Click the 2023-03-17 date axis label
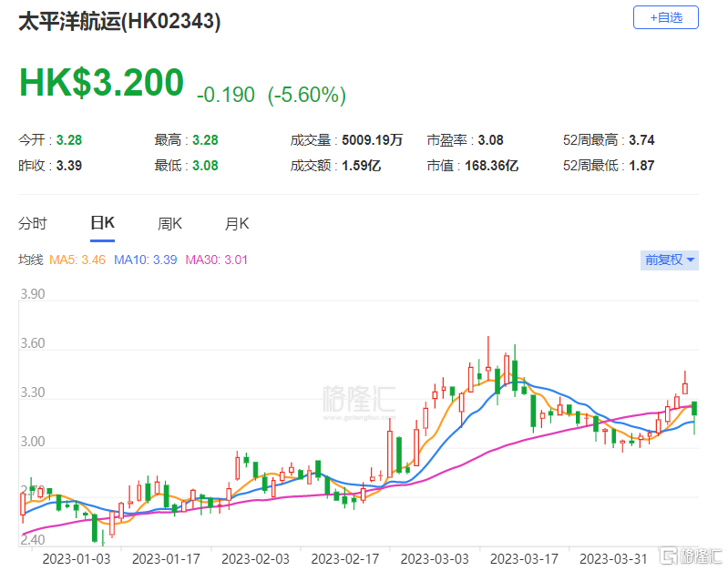The image size is (728, 571). (524, 559)
